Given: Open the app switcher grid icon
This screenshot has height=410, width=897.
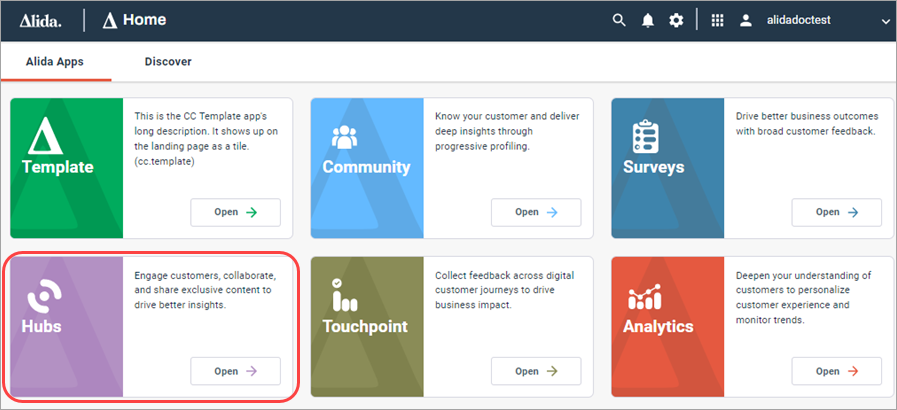Looking at the screenshot, I should tap(717, 21).
